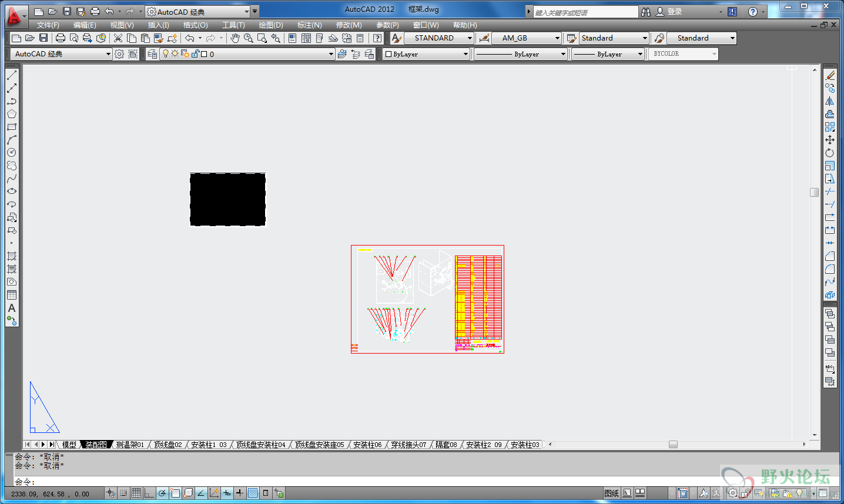
Task: Activate the Pan hand tool
Action: coord(235,38)
